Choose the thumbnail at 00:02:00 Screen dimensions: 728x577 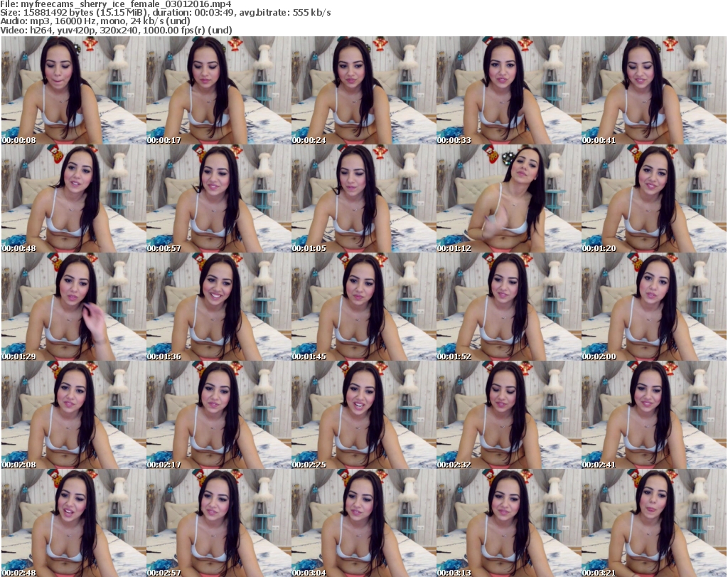tap(653, 307)
